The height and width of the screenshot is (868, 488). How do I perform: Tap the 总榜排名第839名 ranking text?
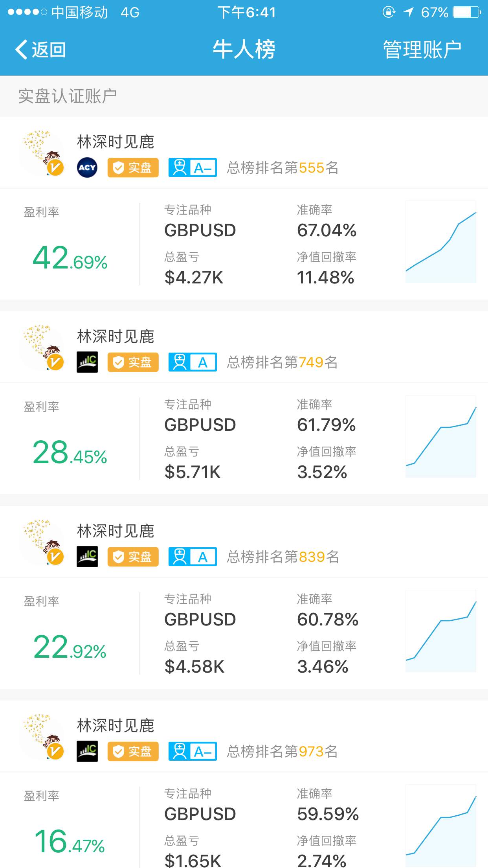[283, 557]
